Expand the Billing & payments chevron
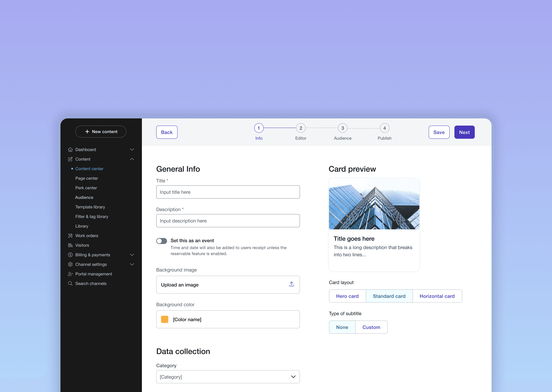552x392 pixels. click(132, 255)
